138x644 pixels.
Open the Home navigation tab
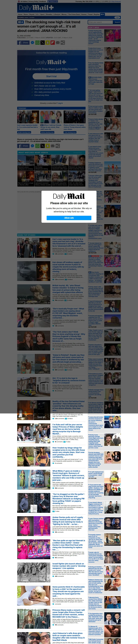click(x=20, y=14)
